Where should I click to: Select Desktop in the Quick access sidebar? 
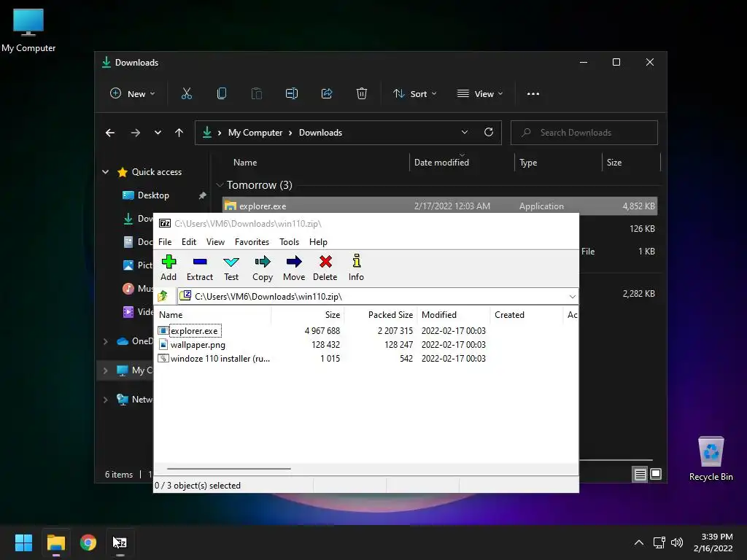tap(153, 195)
